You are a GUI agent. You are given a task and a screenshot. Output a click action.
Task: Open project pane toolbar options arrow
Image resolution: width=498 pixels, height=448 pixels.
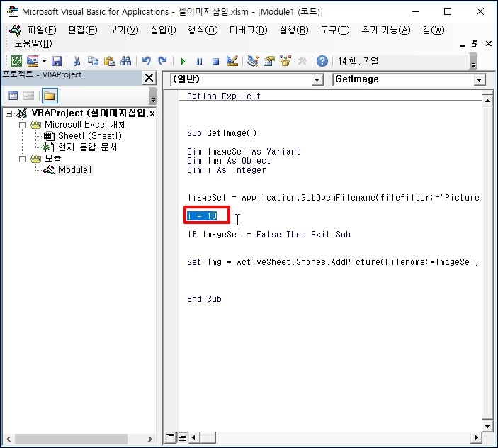(x=153, y=96)
